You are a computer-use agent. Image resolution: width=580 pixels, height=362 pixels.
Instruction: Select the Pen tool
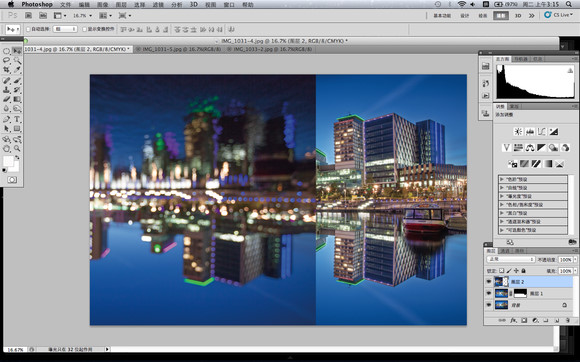tap(6, 119)
